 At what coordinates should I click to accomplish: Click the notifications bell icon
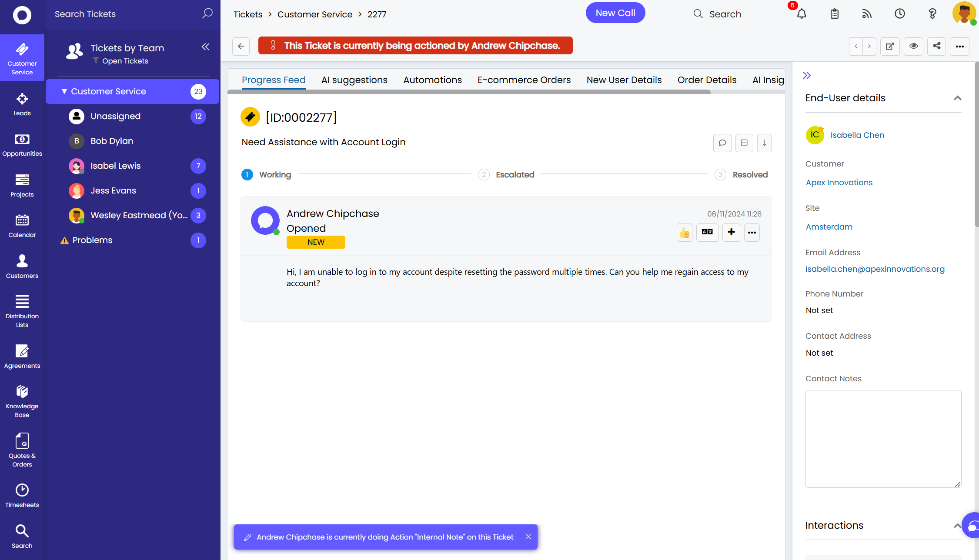pos(802,14)
